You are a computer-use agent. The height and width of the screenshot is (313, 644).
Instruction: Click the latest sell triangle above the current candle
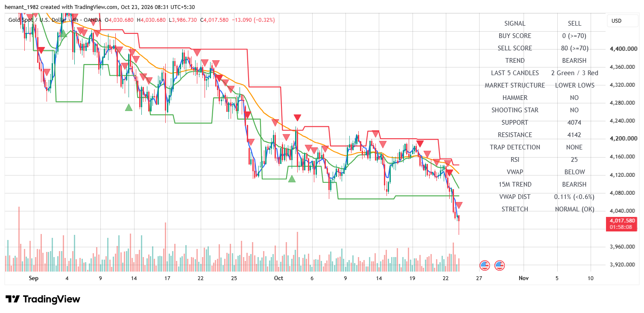pos(459,206)
